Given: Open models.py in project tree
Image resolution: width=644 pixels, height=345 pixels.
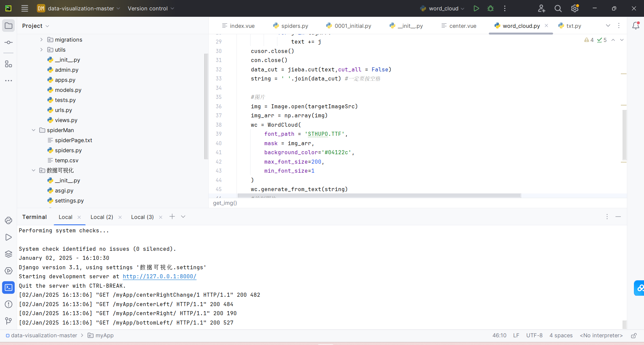Looking at the screenshot, I should pos(68,90).
